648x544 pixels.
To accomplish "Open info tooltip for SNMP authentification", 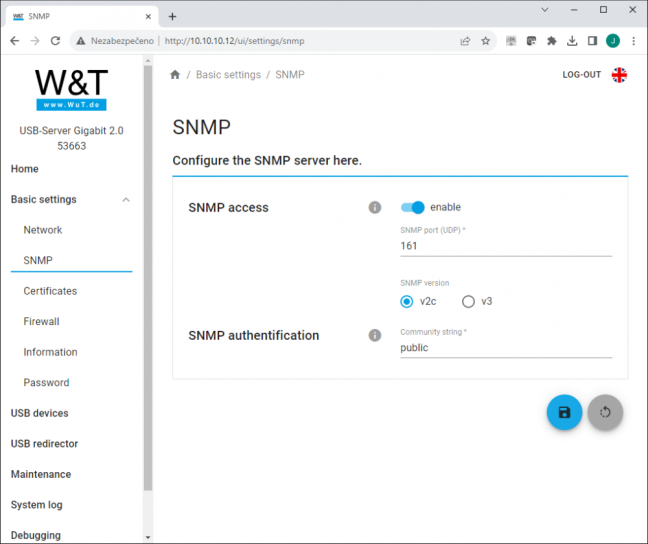I will pyautogui.click(x=375, y=335).
